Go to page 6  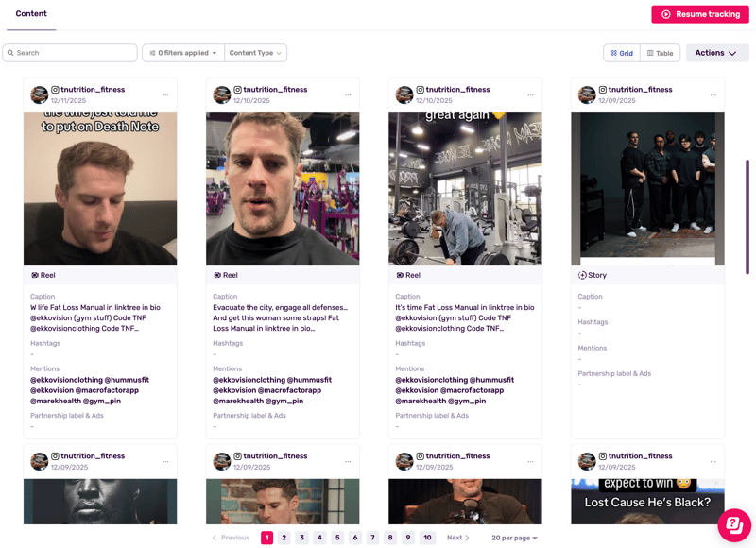coord(355,538)
